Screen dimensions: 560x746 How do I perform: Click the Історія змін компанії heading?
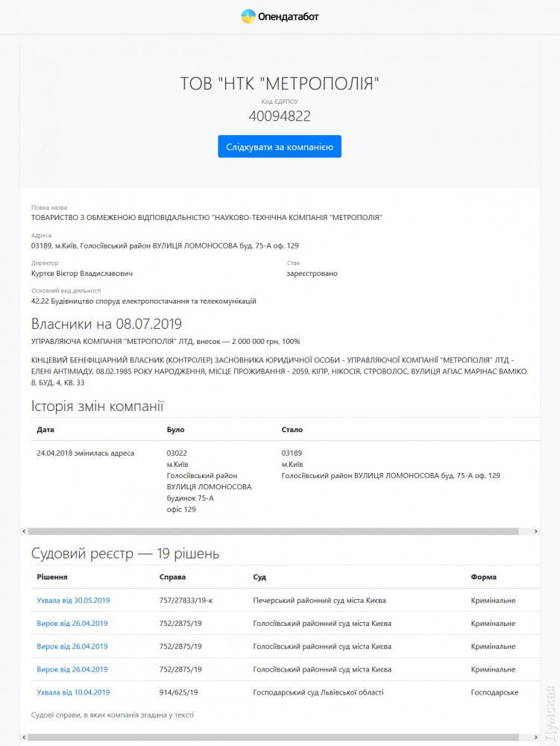[x=98, y=407]
